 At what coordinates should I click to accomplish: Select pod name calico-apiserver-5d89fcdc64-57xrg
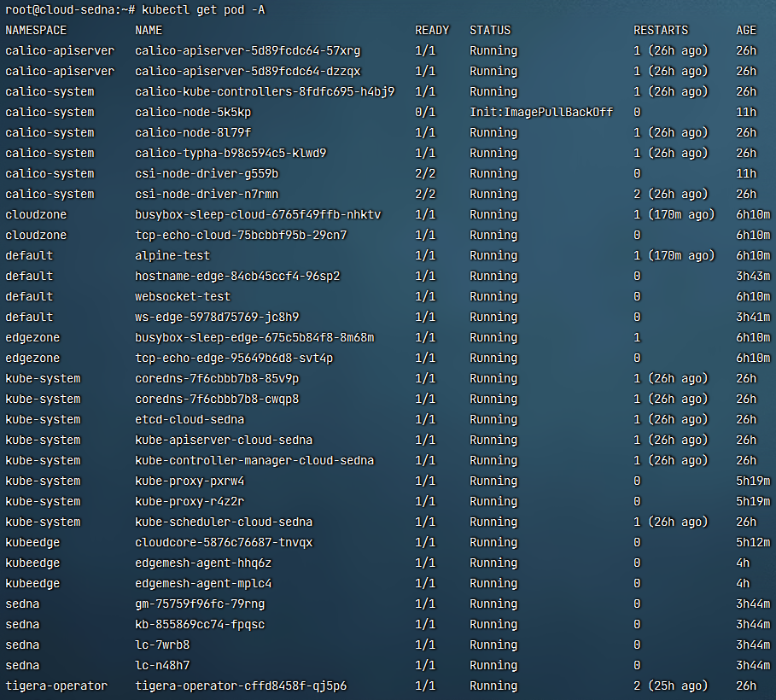[x=248, y=51]
